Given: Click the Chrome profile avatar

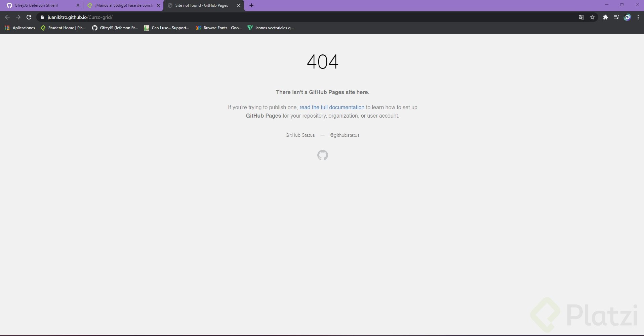Looking at the screenshot, I should (x=627, y=17).
